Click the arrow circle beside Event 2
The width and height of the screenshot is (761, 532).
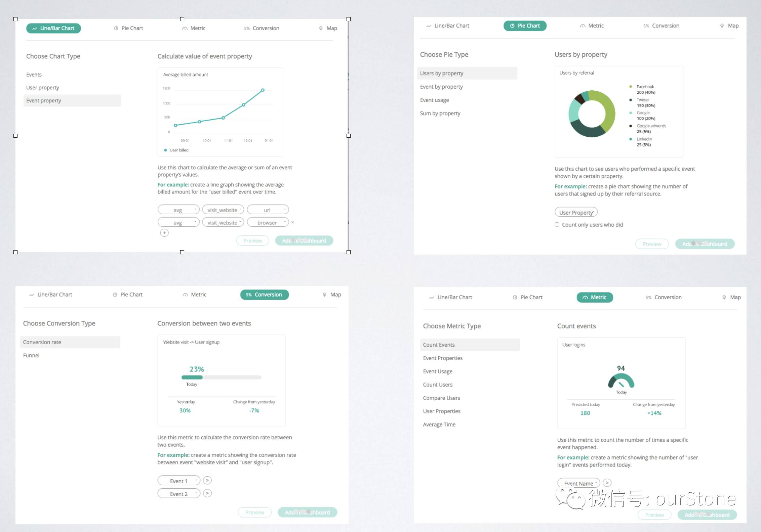point(207,493)
